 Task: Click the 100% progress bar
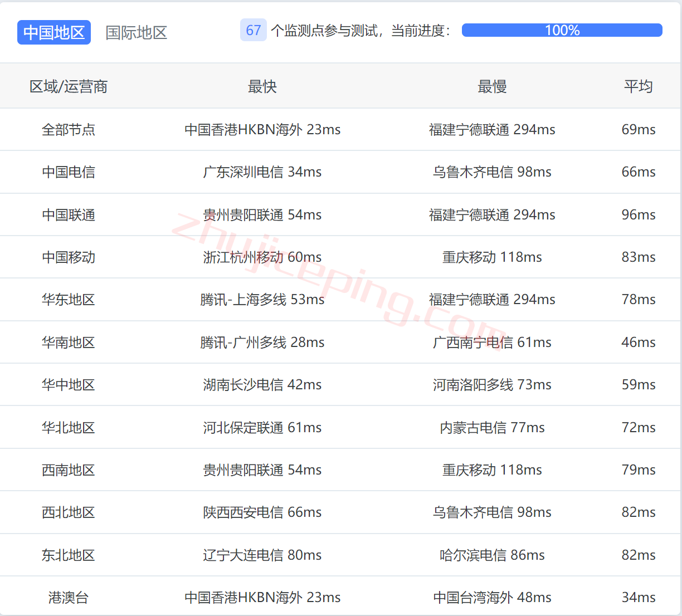pyautogui.click(x=562, y=30)
